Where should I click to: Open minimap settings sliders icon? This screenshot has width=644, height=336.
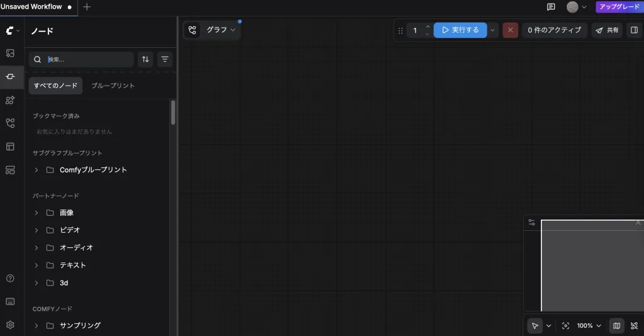pyautogui.click(x=531, y=223)
